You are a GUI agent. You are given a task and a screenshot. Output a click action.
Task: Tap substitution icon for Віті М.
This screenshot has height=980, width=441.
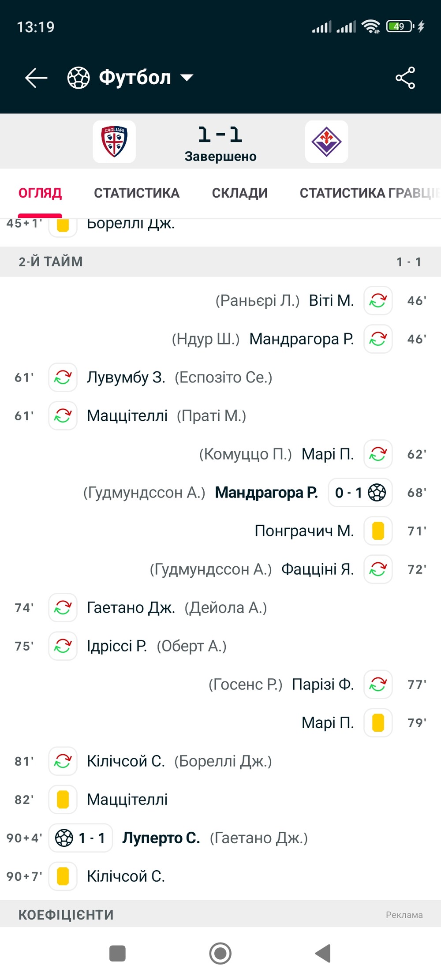point(378,300)
